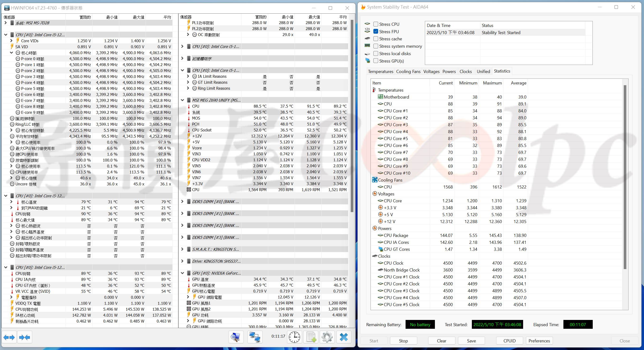Click the PL1功率限制 lightning icon

189,23
